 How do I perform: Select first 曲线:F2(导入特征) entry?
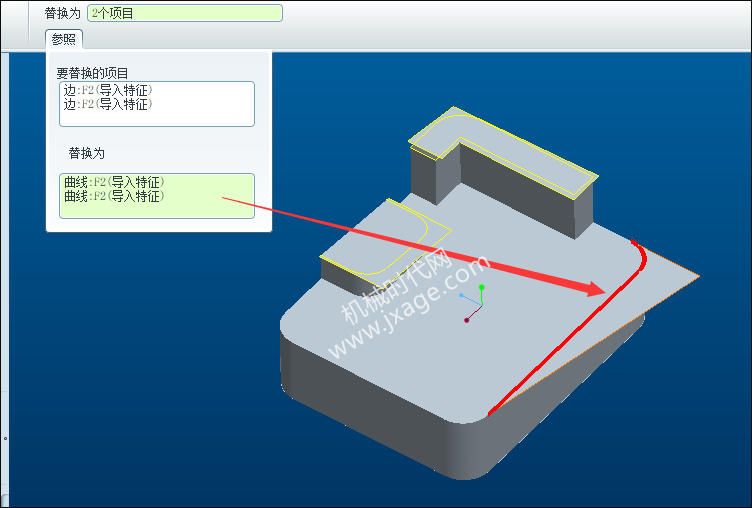click(x=114, y=182)
